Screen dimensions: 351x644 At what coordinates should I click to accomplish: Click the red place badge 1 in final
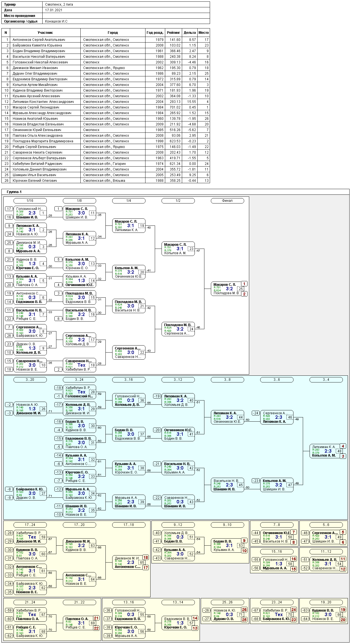[244, 284]
